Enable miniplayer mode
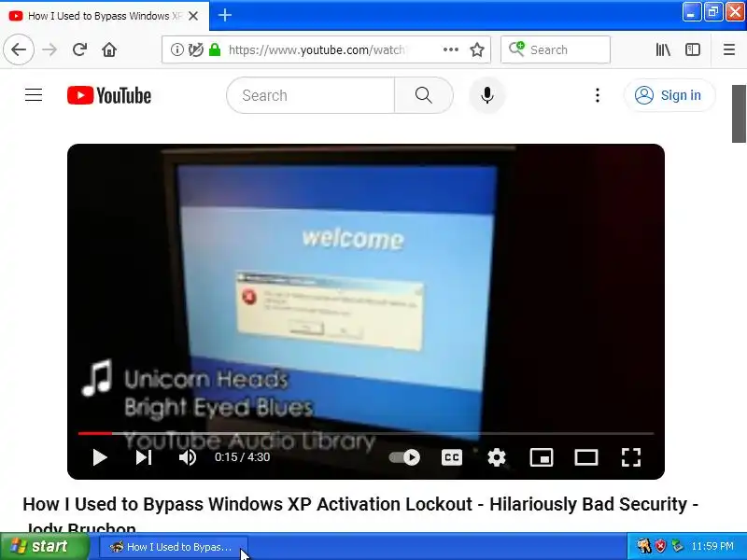 pos(542,457)
